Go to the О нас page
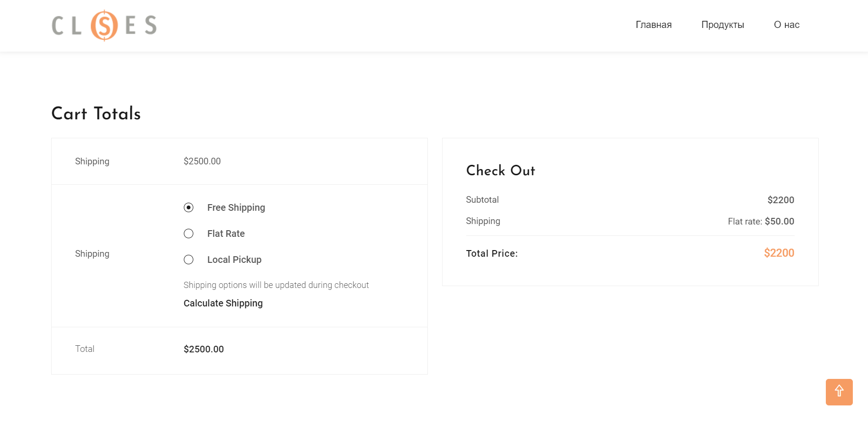 787,25
